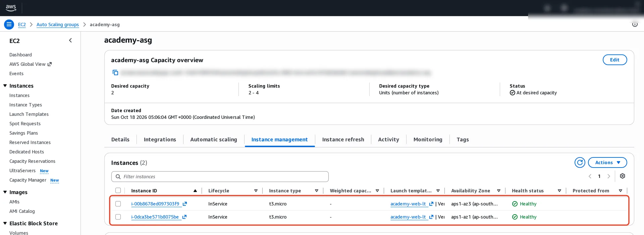
Task: Open Availability Zone column sort dropdown
Action: 499,191
